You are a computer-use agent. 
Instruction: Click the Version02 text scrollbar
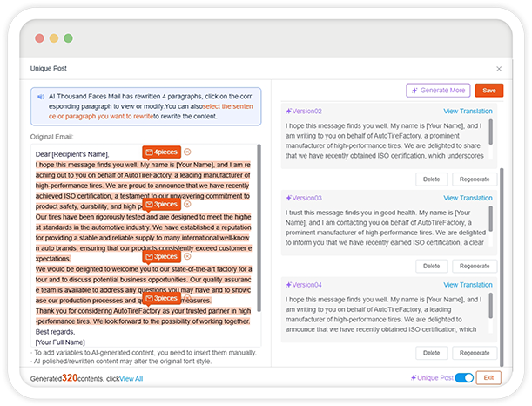(490, 132)
